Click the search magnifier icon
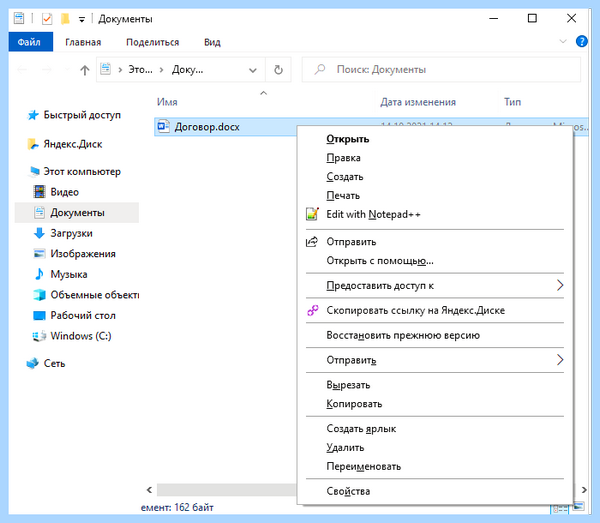Screen dimensions: 600x523 [320, 69]
